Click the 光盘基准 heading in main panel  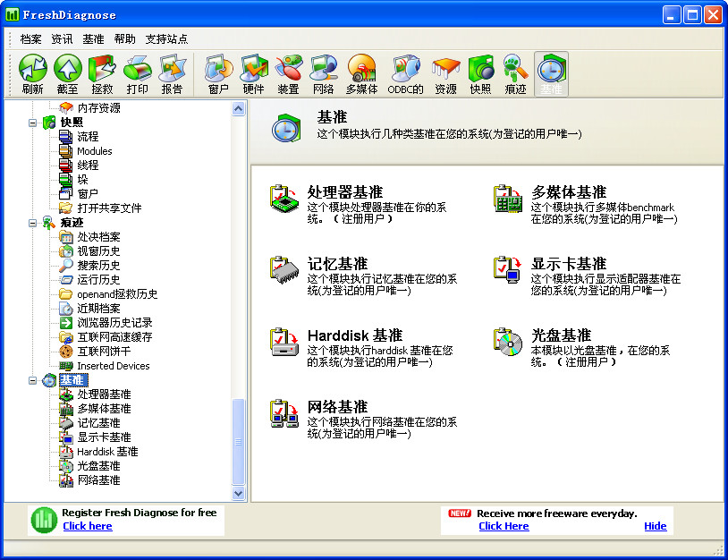pyautogui.click(x=561, y=335)
